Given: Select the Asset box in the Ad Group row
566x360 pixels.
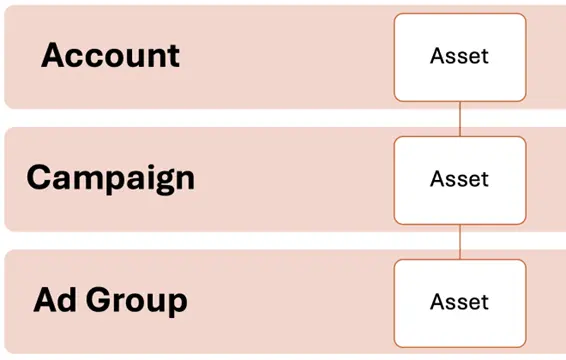Looking at the screenshot, I should [x=460, y=303].
